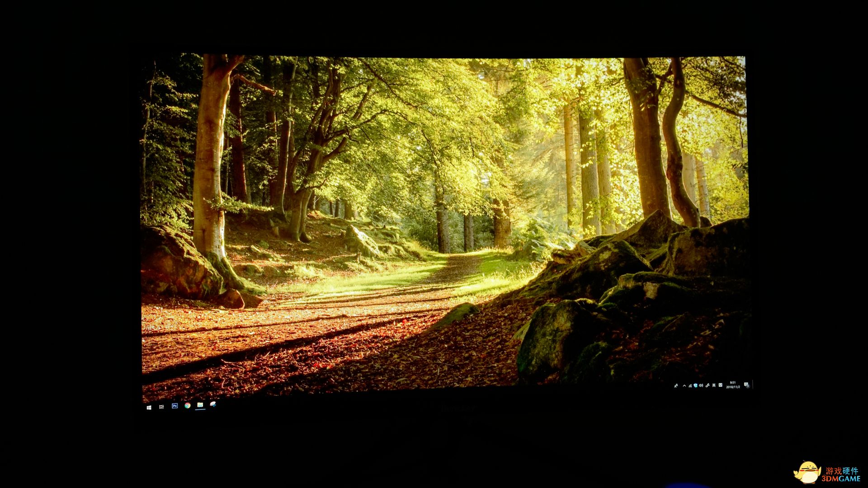Viewport: 868px width, 488px height.
Task: Launch Photoshop from the taskbar
Action: point(175,406)
